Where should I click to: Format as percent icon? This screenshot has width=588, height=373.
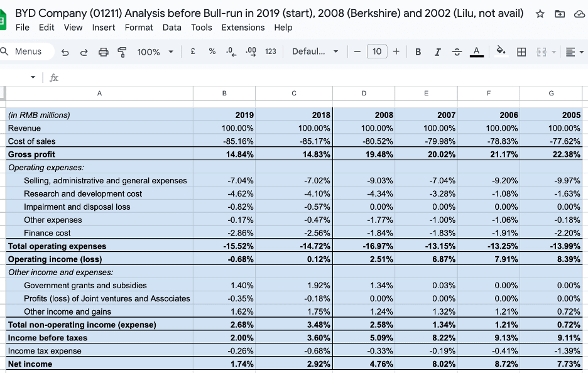point(212,51)
